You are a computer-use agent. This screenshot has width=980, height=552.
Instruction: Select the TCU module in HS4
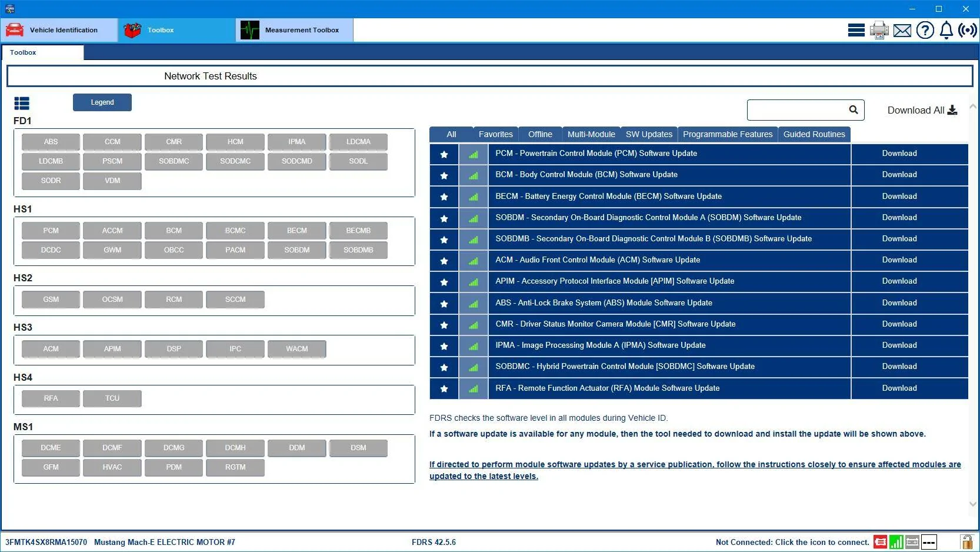[x=112, y=398]
